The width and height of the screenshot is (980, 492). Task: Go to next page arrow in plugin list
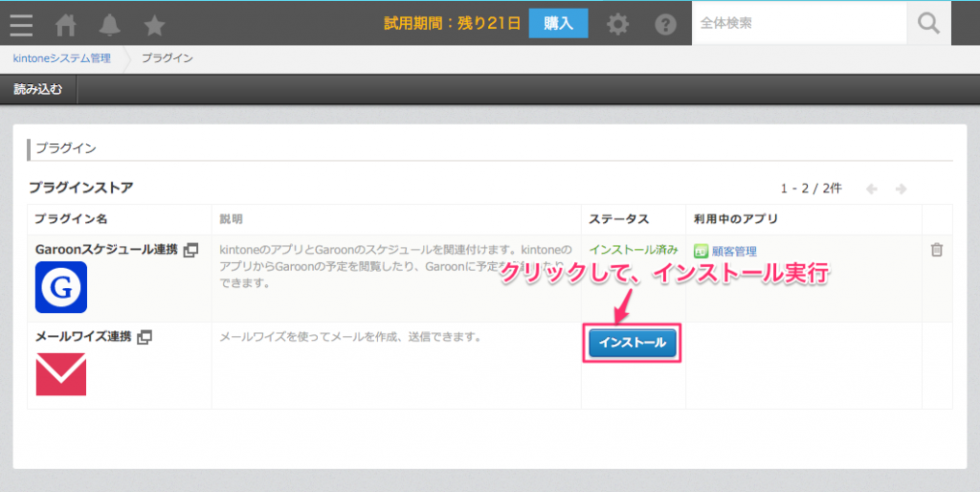(901, 189)
